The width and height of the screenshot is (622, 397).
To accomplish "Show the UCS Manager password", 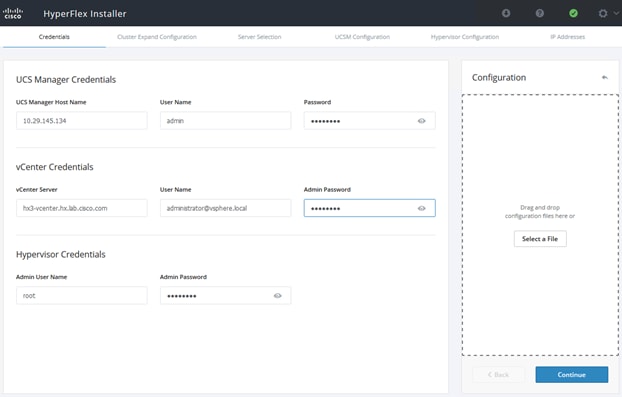I will coord(421,121).
